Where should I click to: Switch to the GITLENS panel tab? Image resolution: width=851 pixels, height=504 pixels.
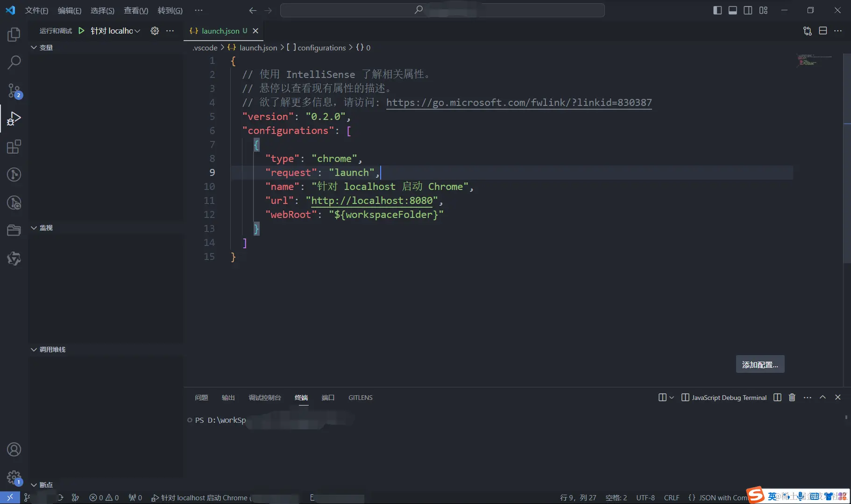(x=361, y=398)
